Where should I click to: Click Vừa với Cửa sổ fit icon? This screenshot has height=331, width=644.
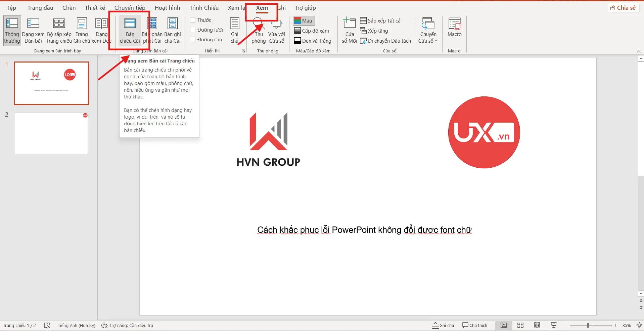277,30
